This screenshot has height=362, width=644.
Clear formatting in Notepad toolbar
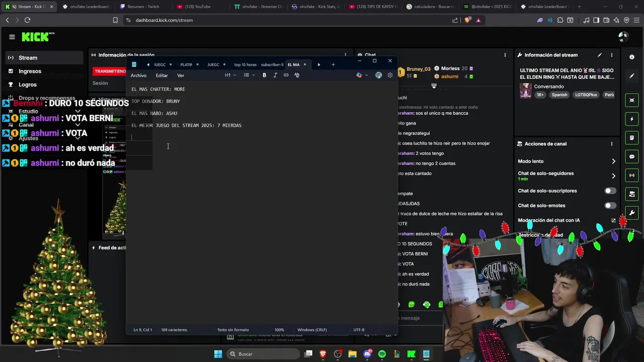click(x=297, y=75)
